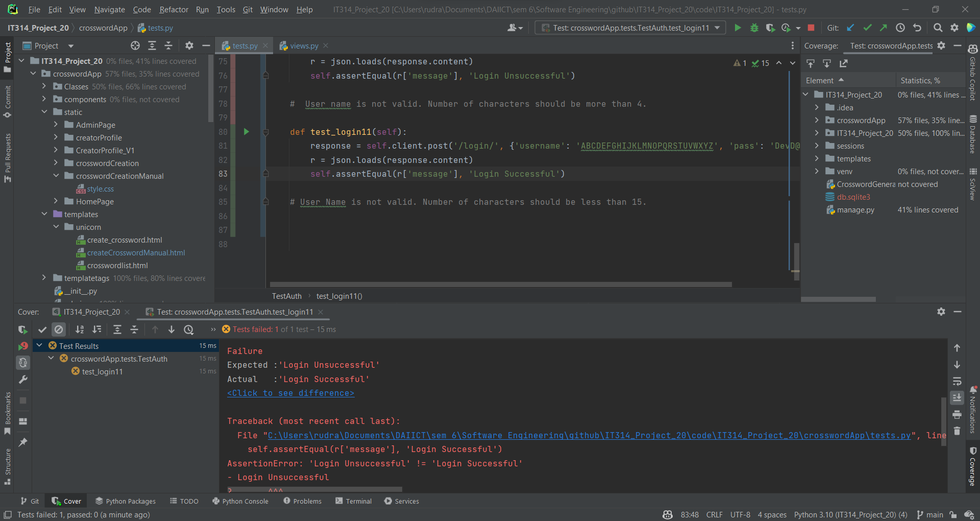The width and height of the screenshot is (980, 521).
Task: Click select opened file target icon
Action: (135, 45)
